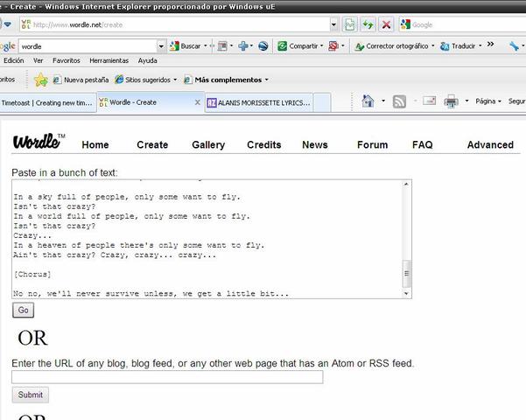Open the Página menu in command bar
This screenshot has width=526, height=420.
point(488,101)
